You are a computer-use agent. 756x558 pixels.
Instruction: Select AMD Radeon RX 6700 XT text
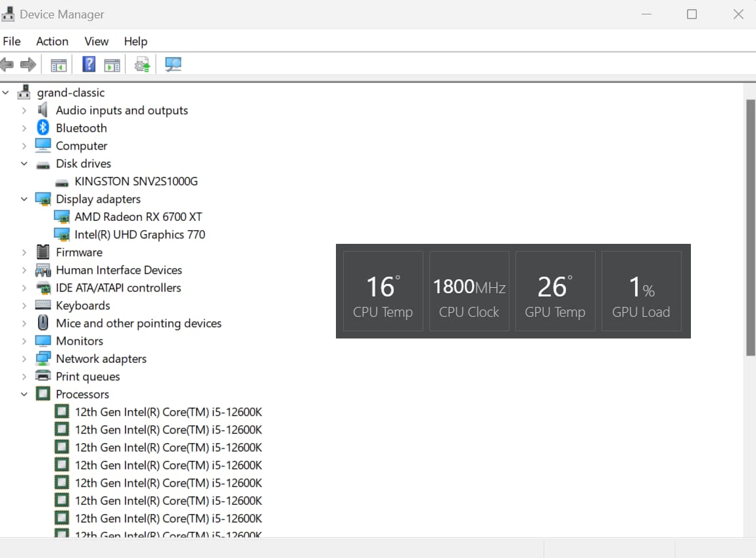click(138, 217)
